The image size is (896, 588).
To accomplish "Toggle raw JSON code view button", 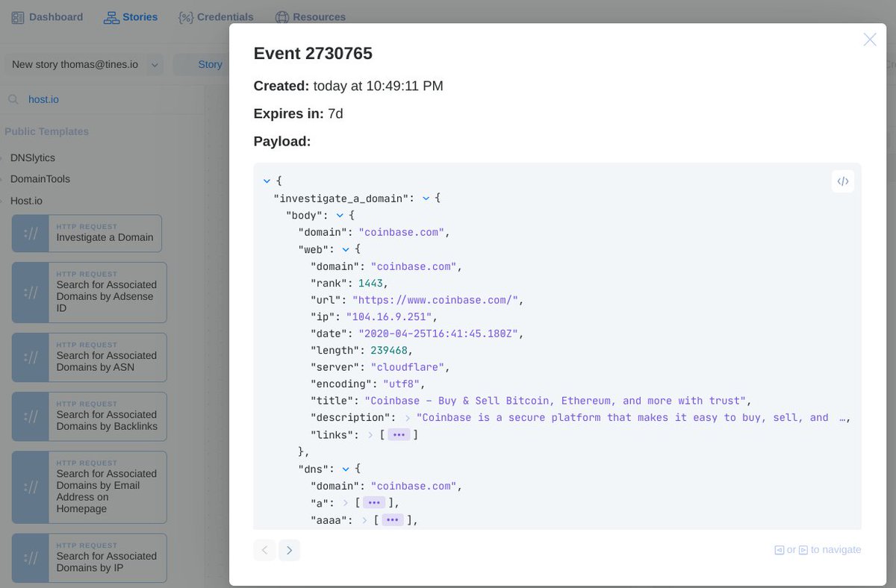I will pyautogui.click(x=843, y=181).
